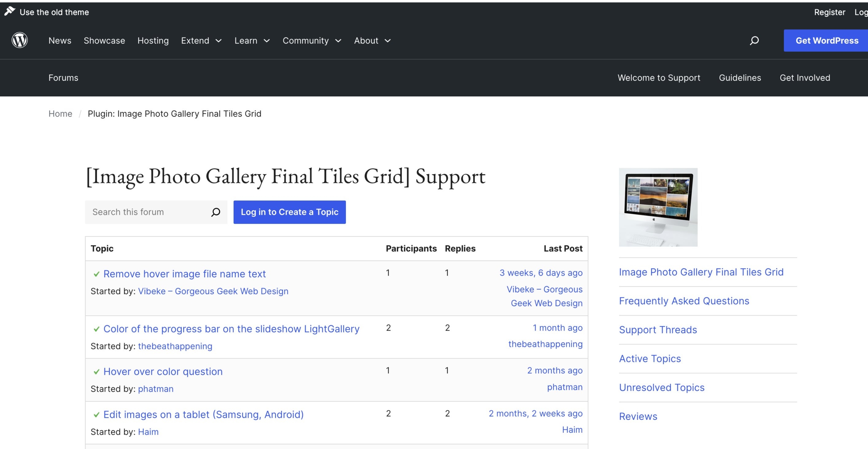Click resolved checkmark on Hover over color question
This screenshot has height=449, width=868.
tap(97, 372)
